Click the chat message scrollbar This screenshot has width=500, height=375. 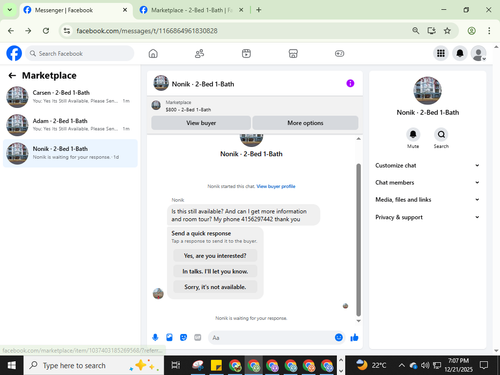point(358,239)
